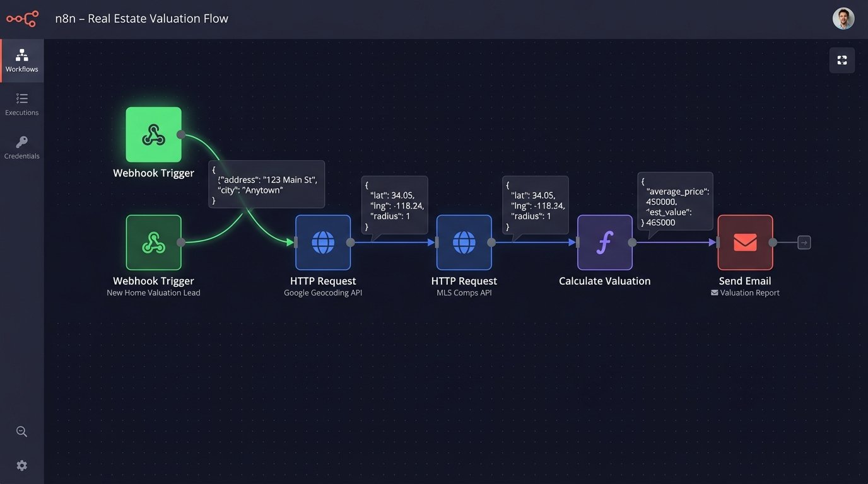Click the arrow connector after Send Email
The image size is (868, 484).
click(804, 243)
